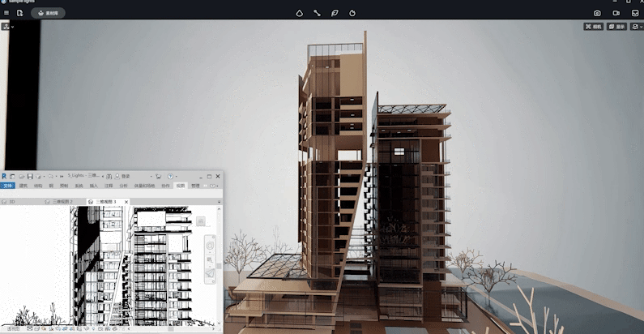Click the video render icon
Viewport: 644px width, 334px height.
click(x=616, y=13)
